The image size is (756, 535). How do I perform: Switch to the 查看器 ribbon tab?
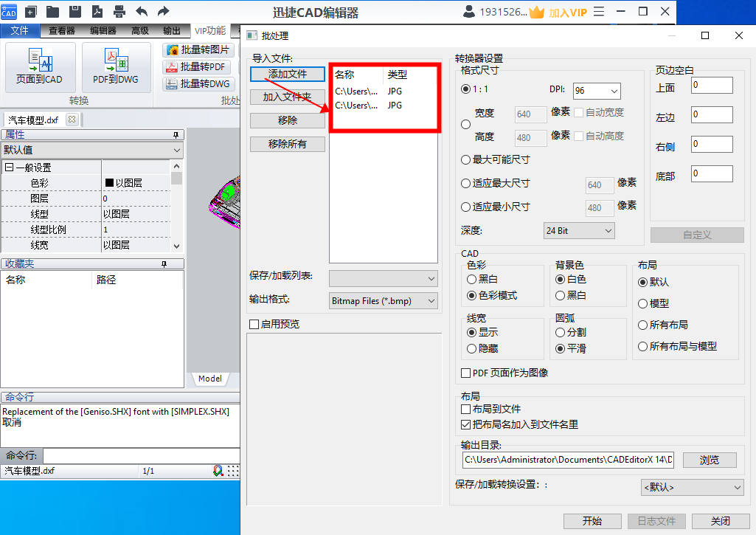(x=62, y=30)
